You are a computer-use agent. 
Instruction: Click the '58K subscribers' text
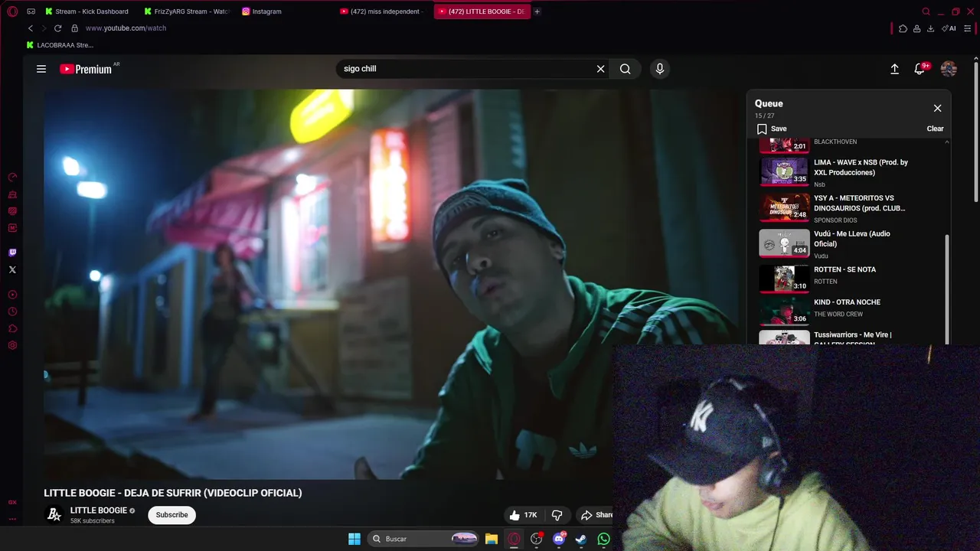click(93, 521)
